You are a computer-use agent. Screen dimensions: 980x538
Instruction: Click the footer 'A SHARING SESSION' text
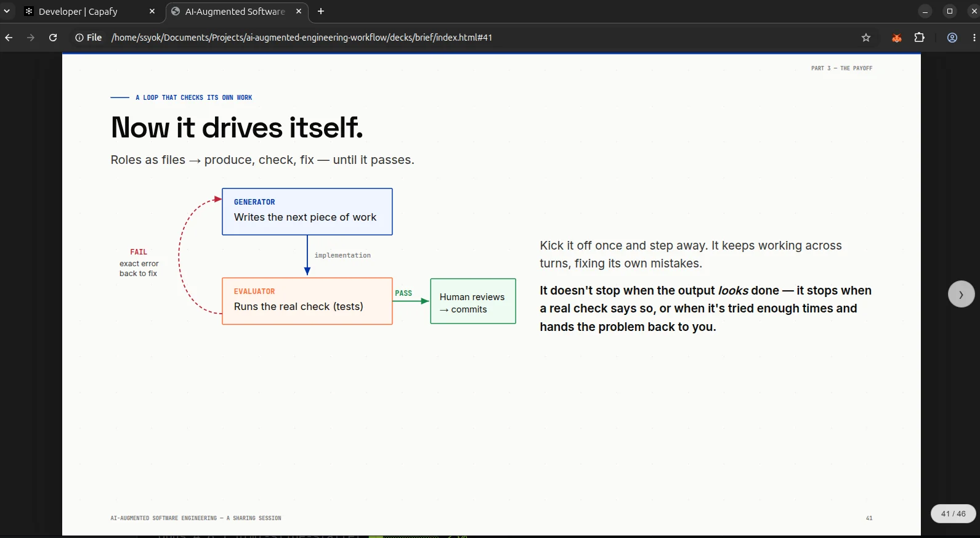(x=254, y=518)
